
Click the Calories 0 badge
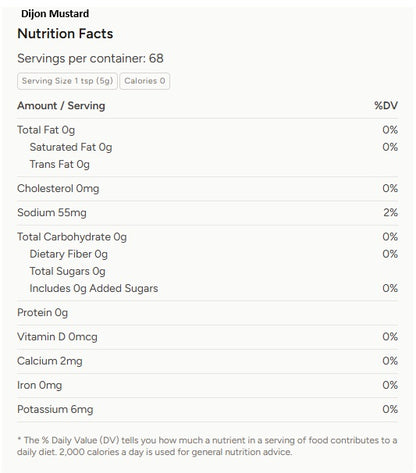pos(145,81)
